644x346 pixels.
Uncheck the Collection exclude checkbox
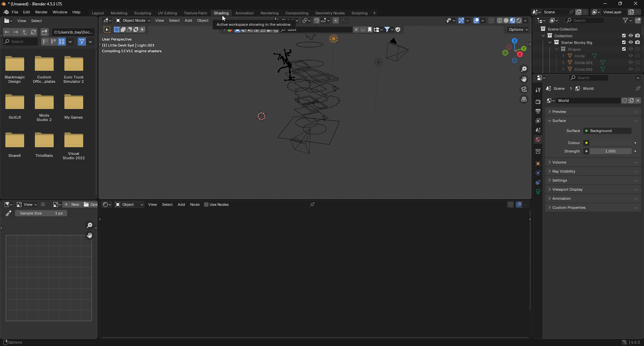point(624,36)
